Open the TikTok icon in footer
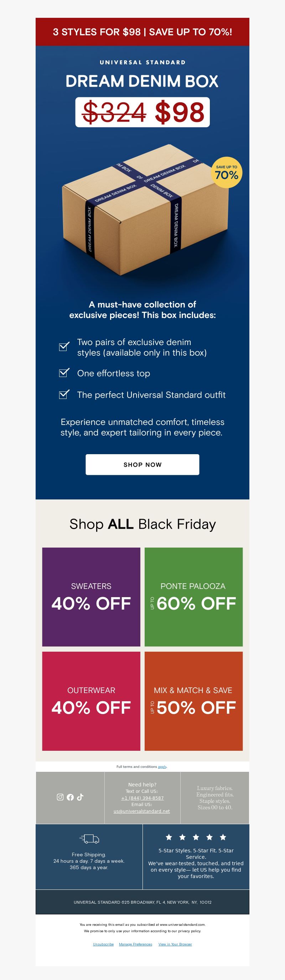 (x=80, y=797)
